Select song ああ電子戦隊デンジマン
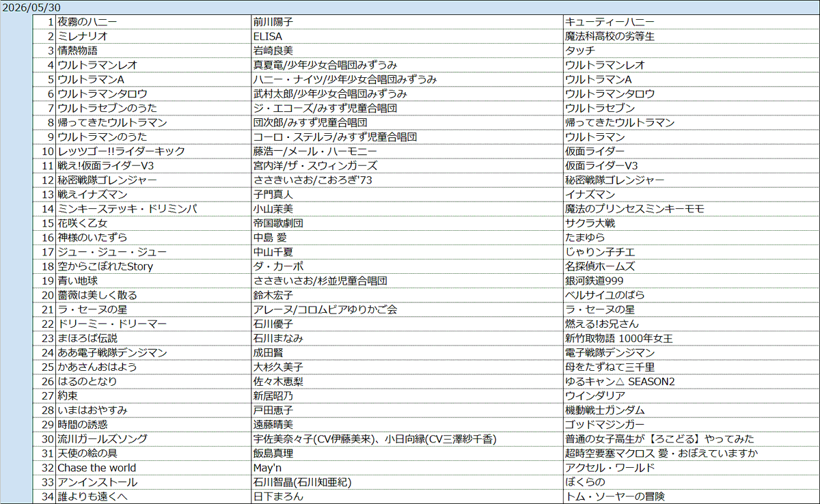This screenshot has width=820, height=504. 112,352
